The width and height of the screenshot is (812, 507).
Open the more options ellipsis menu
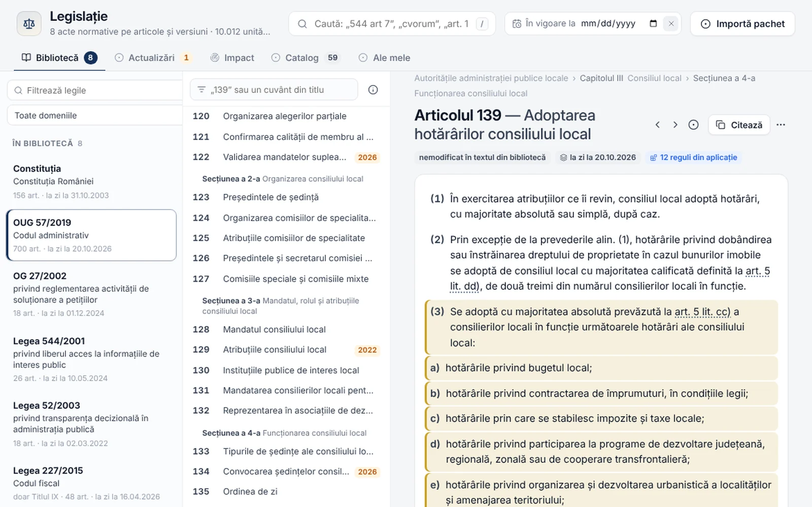coord(781,125)
